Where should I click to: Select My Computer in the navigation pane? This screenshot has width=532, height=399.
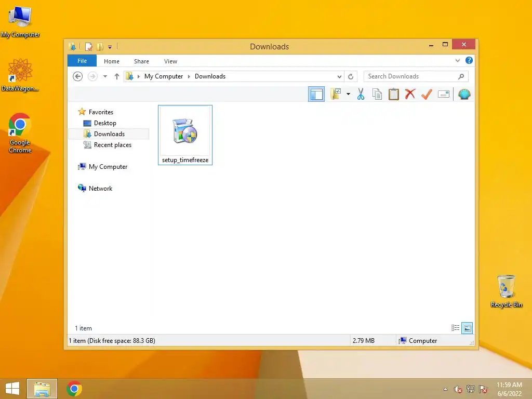(x=108, y=167)
